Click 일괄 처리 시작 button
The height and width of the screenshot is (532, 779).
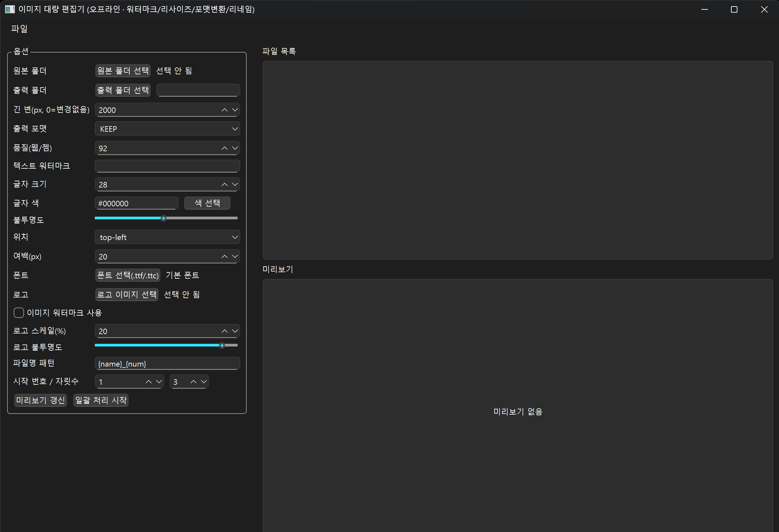pyautogui.click(x=101, y=400)
